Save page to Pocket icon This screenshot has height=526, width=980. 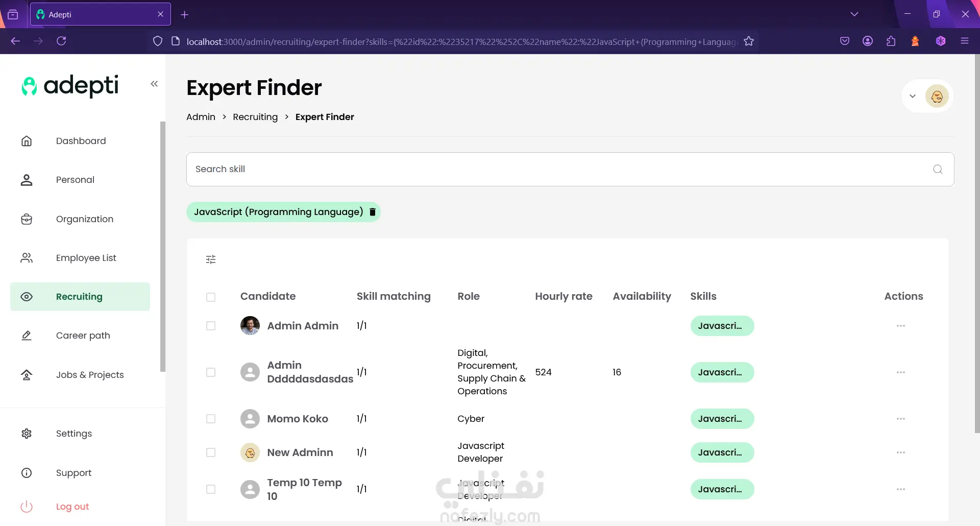point(845,41)
